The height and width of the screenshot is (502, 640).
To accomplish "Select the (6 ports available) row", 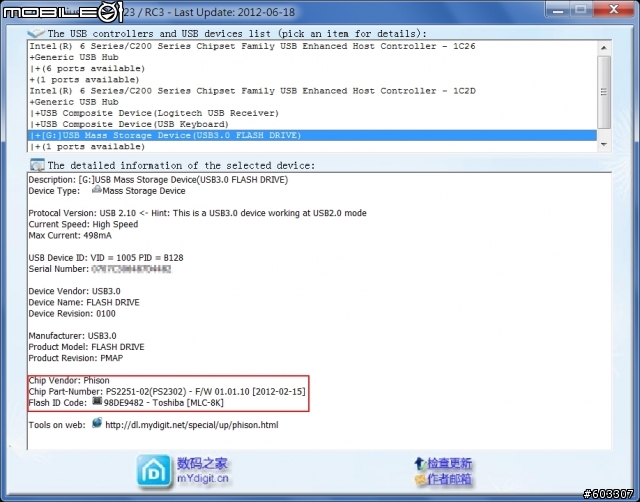I will point(312,68).
